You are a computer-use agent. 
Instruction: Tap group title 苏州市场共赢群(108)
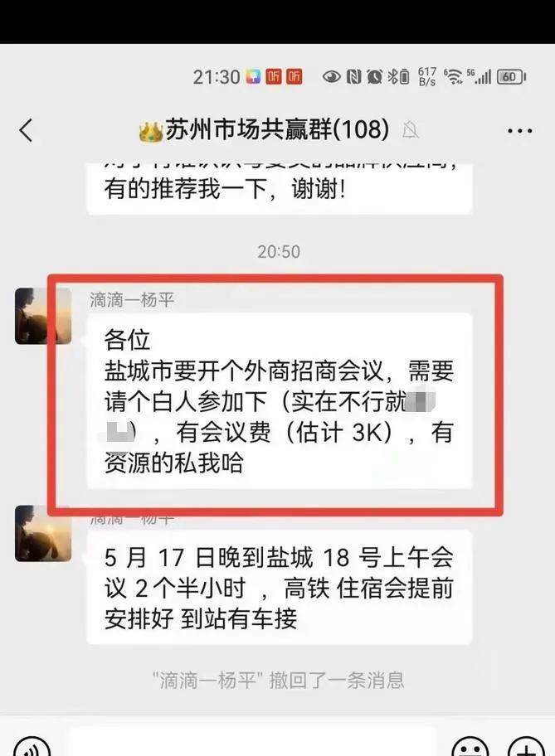click(277, 129)
